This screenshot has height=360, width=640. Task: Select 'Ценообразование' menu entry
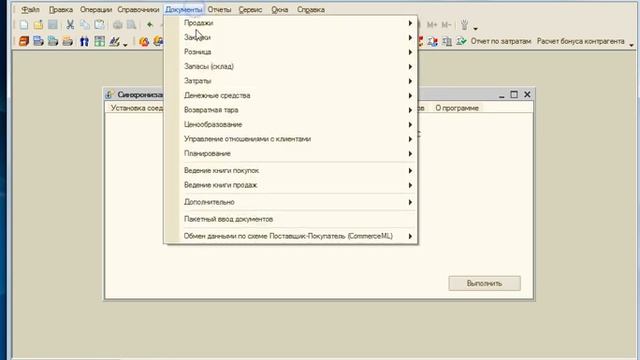(291, 124)
